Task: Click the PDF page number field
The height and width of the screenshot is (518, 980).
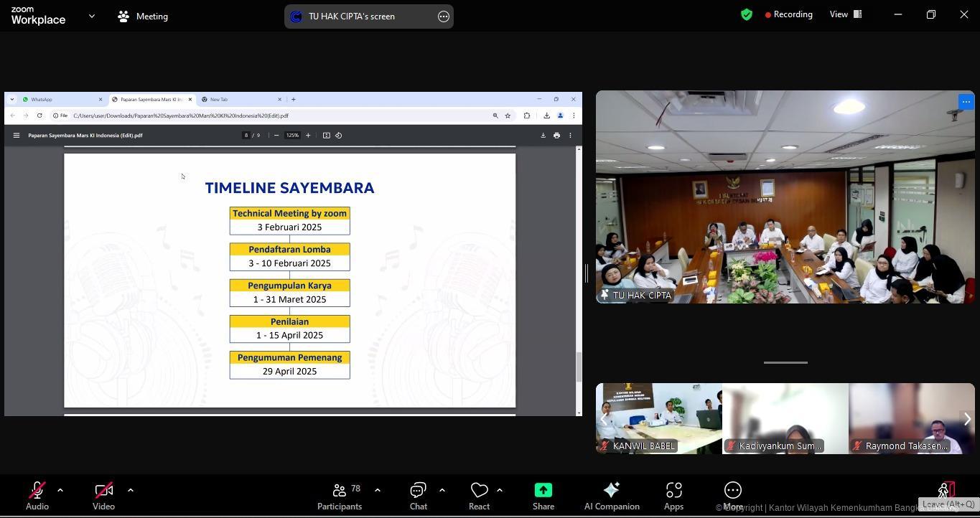Action: pos(246,135)
